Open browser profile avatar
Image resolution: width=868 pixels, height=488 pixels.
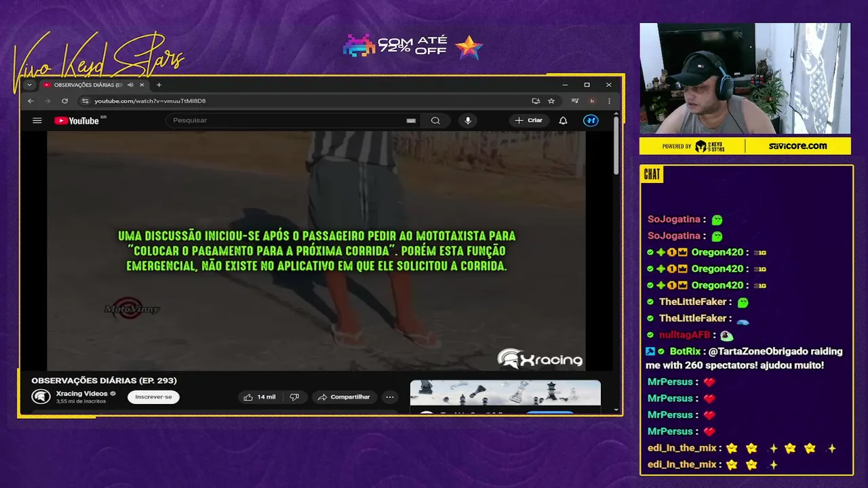(x=592, y=101)
